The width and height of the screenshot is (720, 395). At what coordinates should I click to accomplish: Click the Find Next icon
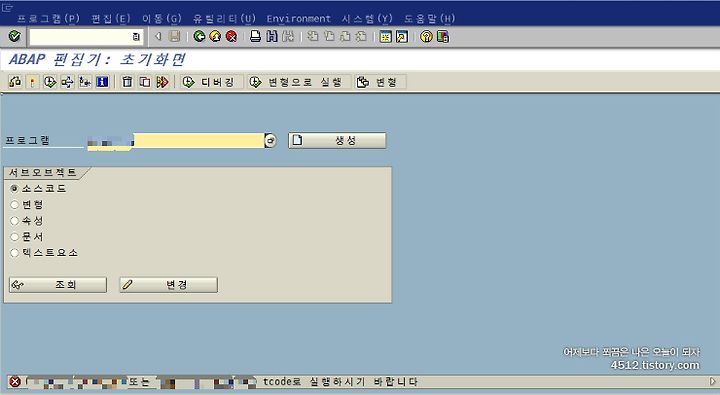point(288,36)
